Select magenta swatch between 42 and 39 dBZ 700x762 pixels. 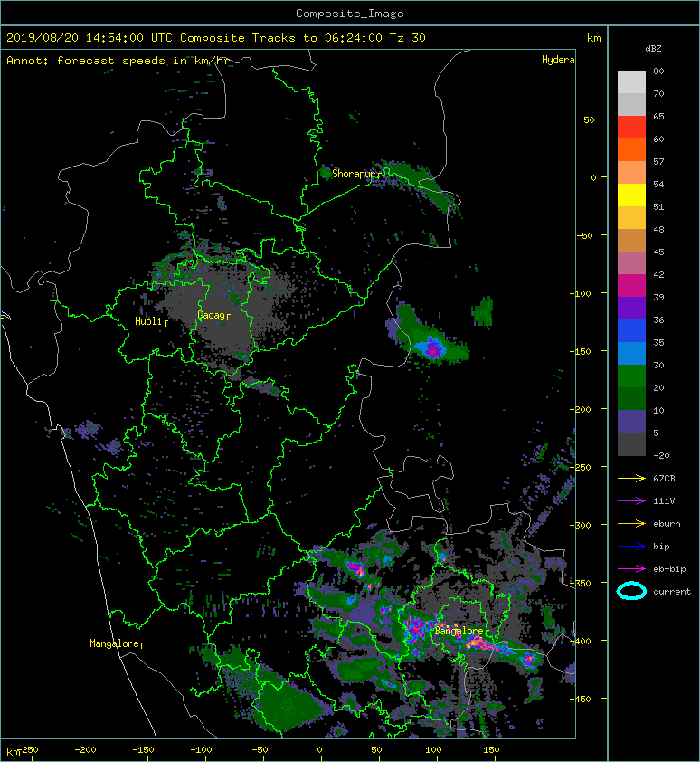[631, 285]
